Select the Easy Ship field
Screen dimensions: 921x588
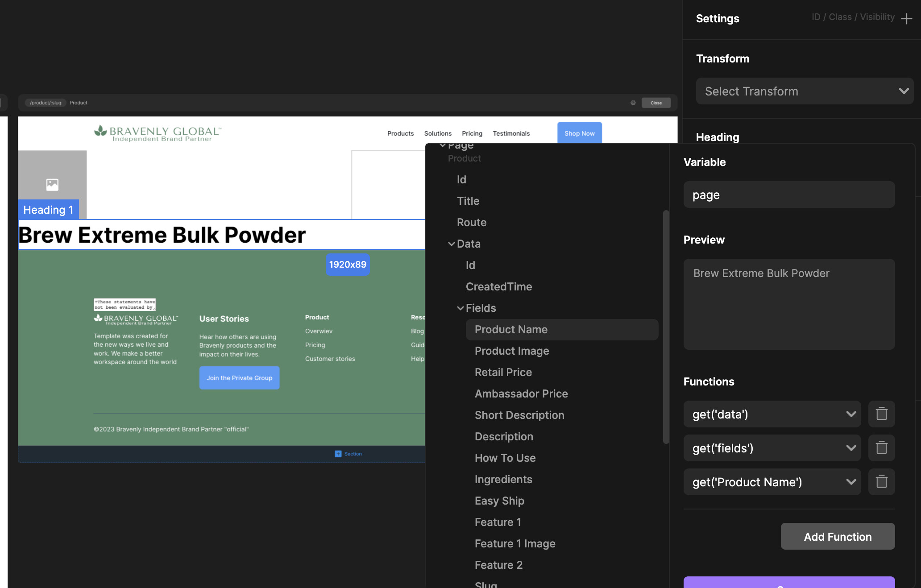(x=499, y=501)
